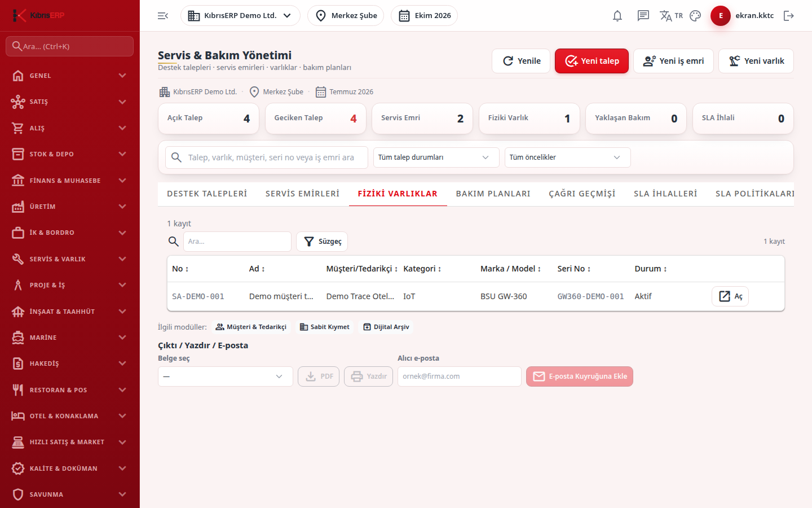Screen dimensions: 812x508
Task: Open the Müşteri & Tedarikçi module link
Action: coord(251,327)
